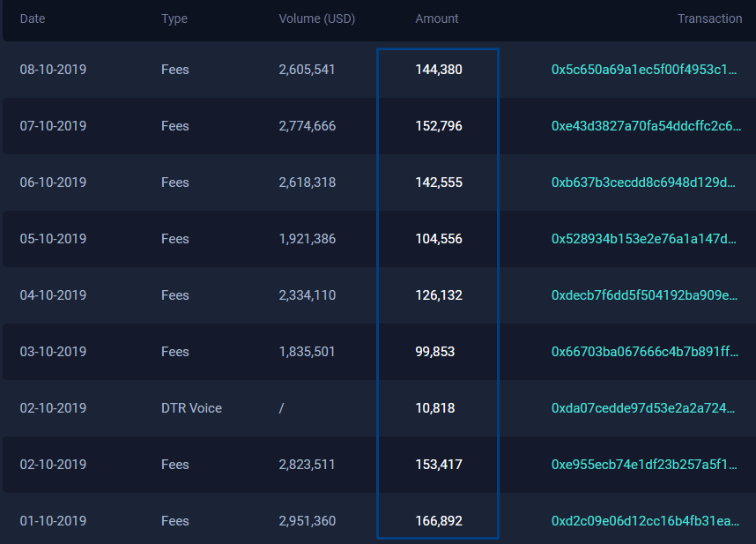Screen dimensions: 756x544
Task: Click amount 104,556
Action: [439, 239]
